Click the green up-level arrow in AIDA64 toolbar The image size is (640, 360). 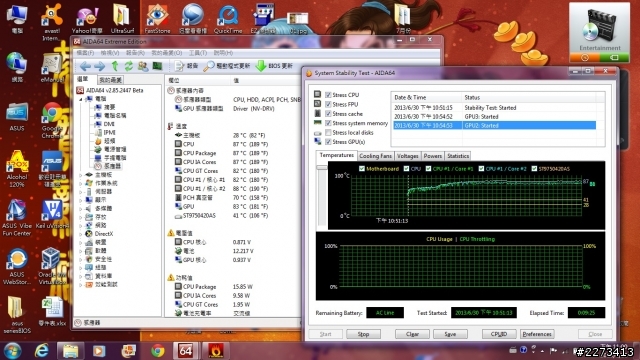click(x=115, y=66)
